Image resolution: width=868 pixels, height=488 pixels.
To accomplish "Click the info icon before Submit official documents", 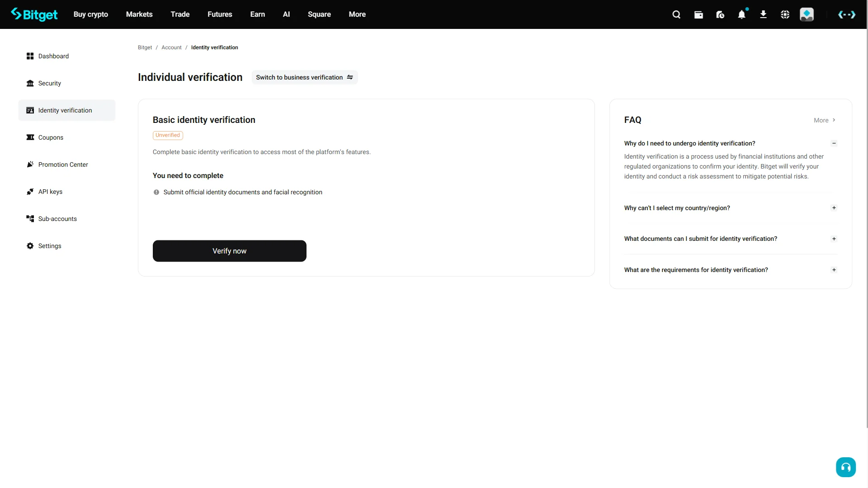I will [x=156, y=192].
